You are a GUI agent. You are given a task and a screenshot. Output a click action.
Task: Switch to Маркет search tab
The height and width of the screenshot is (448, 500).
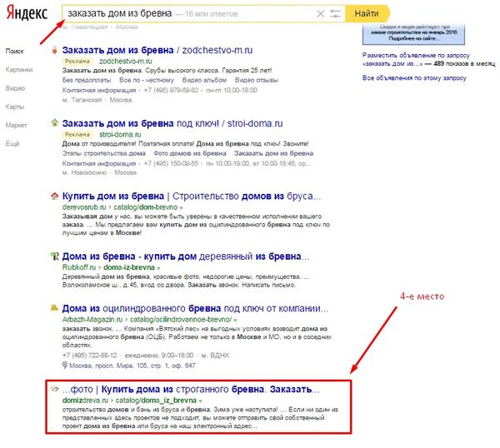click(17, 125)
